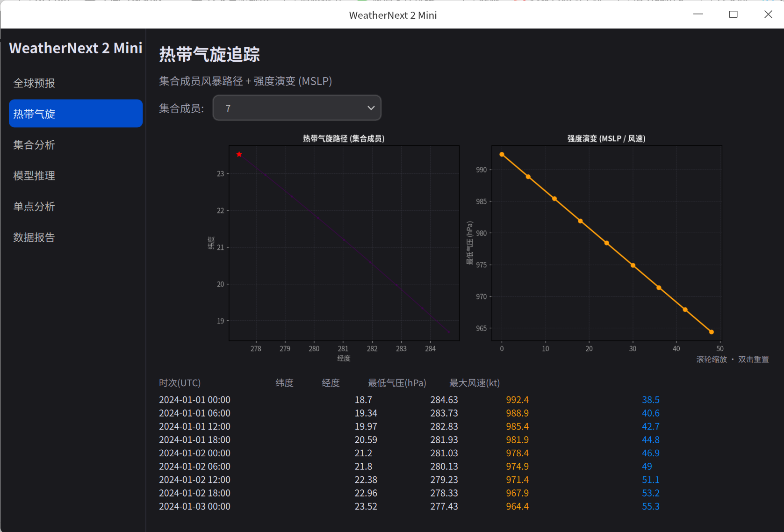Select the last data point on the intensity curve
Viewport: 784px width, 532px height.
coord(712,332)
